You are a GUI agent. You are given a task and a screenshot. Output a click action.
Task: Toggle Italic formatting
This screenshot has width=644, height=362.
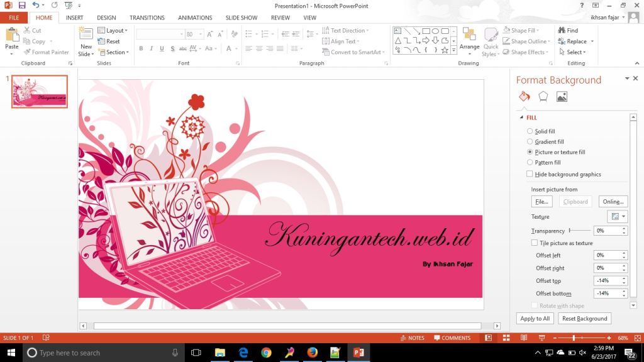coord(151,48)
